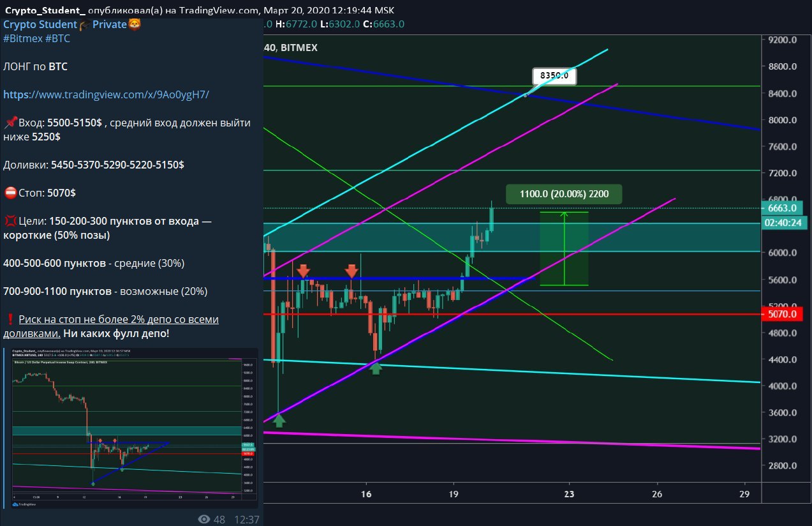Click the #Bitmex hashtag

click(x=23, y=38)
